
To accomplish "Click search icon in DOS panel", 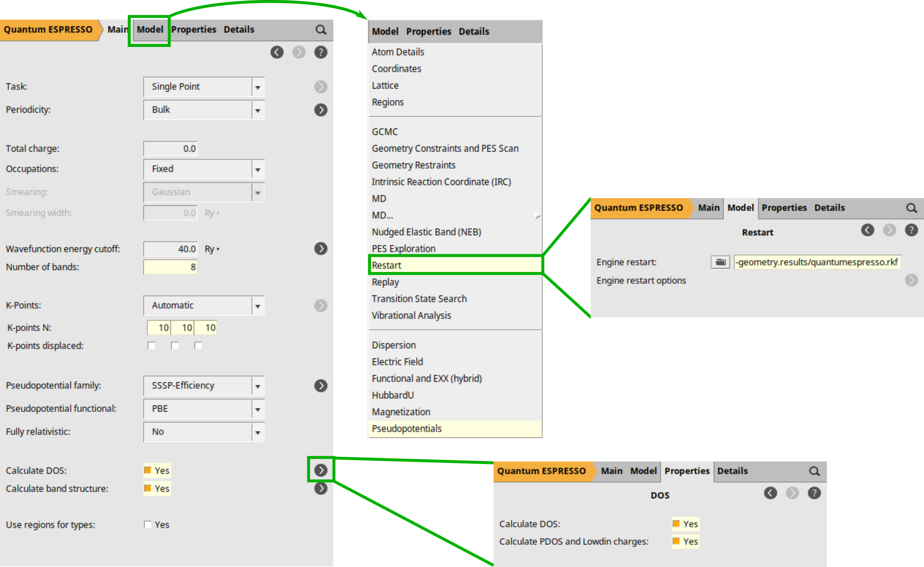I will pyautogui.click(x=814, y=471).
